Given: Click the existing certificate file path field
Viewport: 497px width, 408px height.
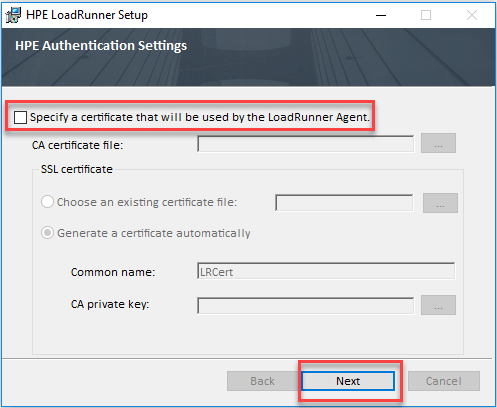Looking at the screenshot, I should click(344, 203).
